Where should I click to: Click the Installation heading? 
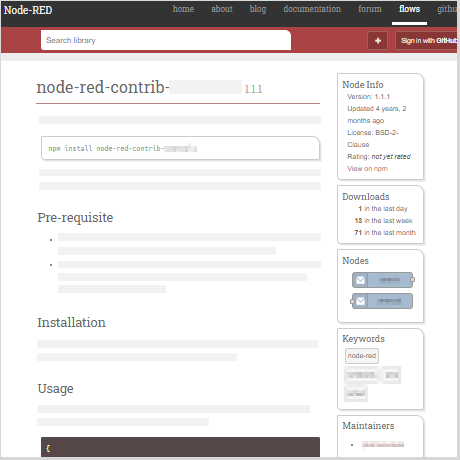point(71,323)
